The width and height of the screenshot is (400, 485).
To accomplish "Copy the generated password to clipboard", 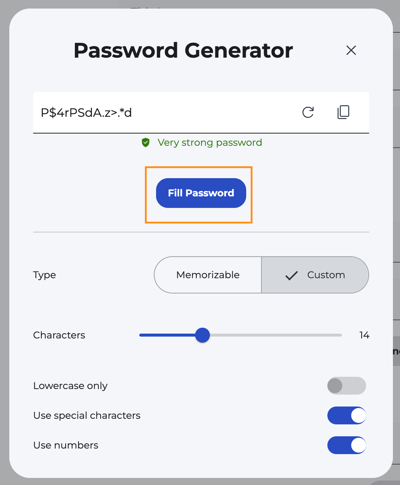I will tap(343, 112).
